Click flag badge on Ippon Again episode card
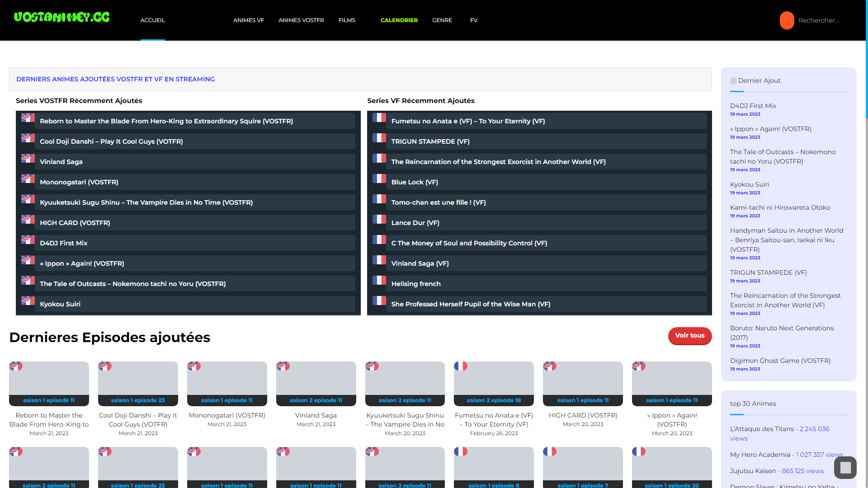 (639, 366)
